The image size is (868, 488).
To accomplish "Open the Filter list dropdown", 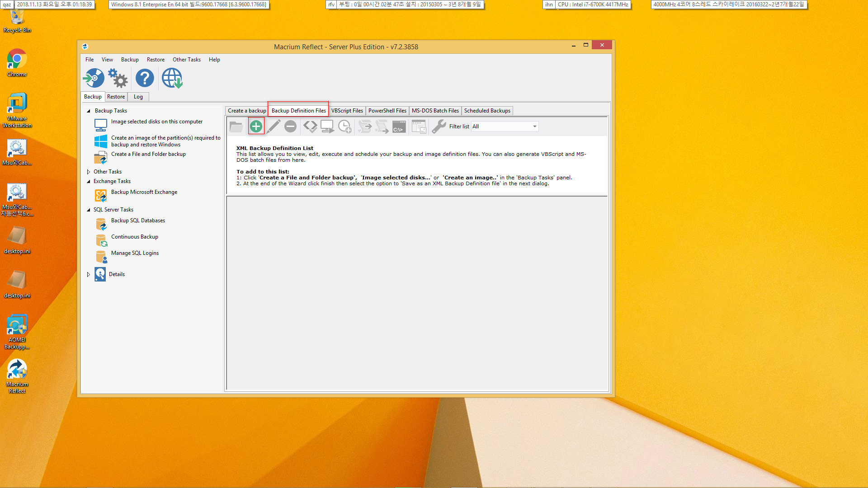I will (533, 127).
